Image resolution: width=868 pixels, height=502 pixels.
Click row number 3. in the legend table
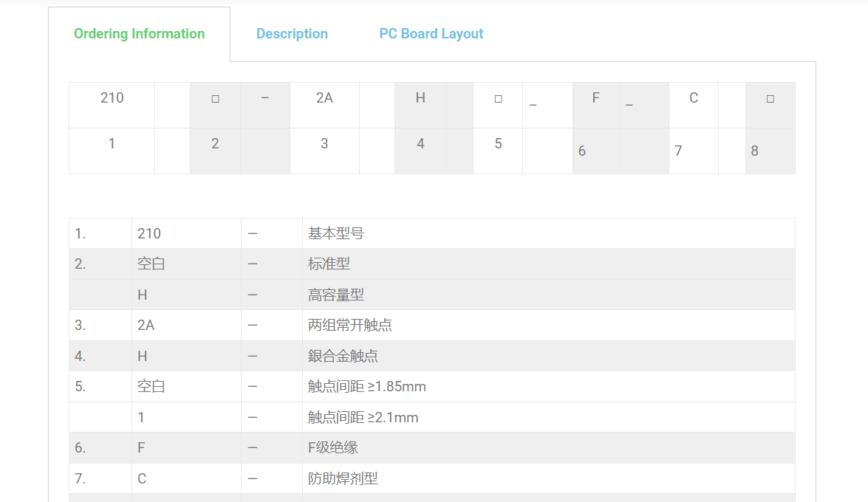click(x=80, y=326)
